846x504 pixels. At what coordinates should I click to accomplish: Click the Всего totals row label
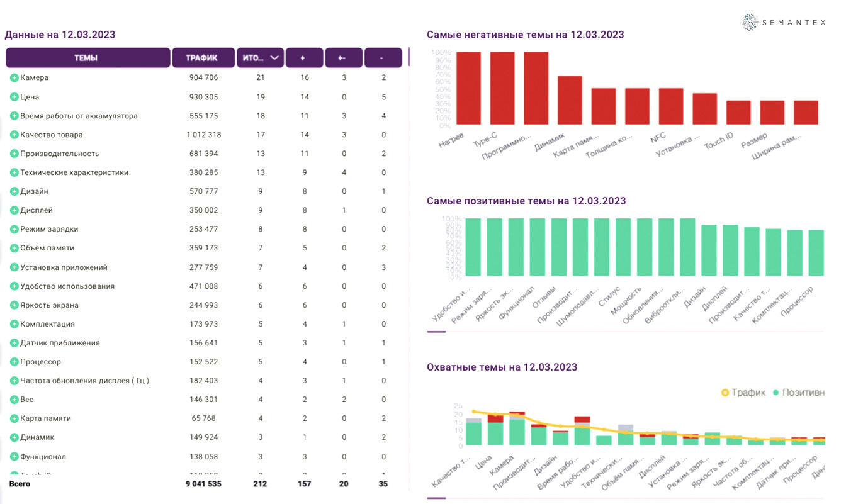click(x=20, y=484)
